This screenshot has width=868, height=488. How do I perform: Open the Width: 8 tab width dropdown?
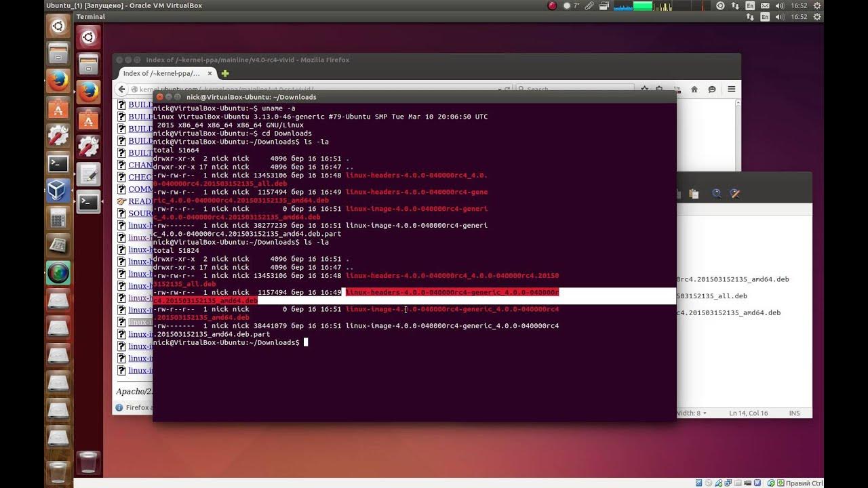coord(691,413)
